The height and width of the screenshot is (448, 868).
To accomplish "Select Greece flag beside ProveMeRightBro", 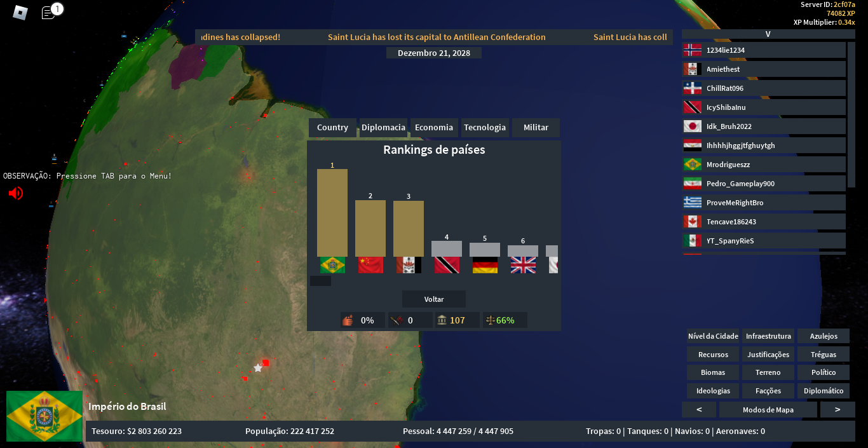I will (692, 203).
